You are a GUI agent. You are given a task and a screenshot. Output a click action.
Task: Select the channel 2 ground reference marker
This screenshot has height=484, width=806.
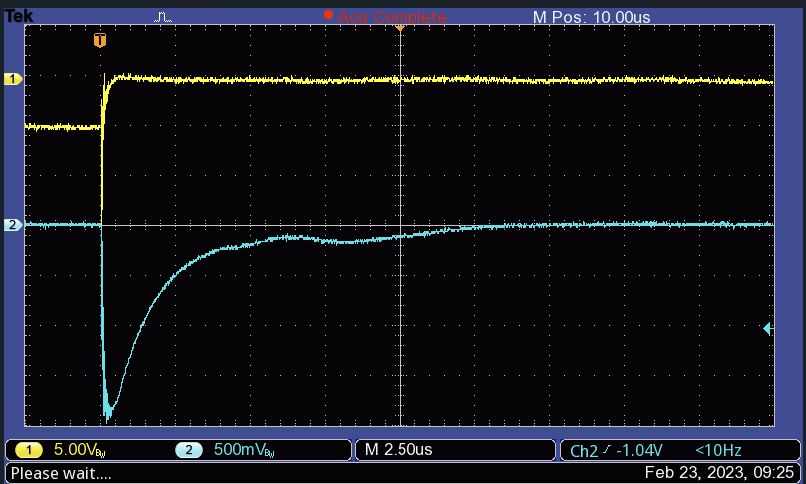[x=12, y=225]
